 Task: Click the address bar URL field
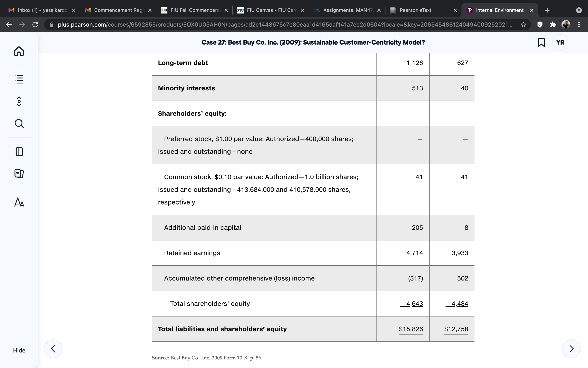pyautogui.click(x=285, y=25)
